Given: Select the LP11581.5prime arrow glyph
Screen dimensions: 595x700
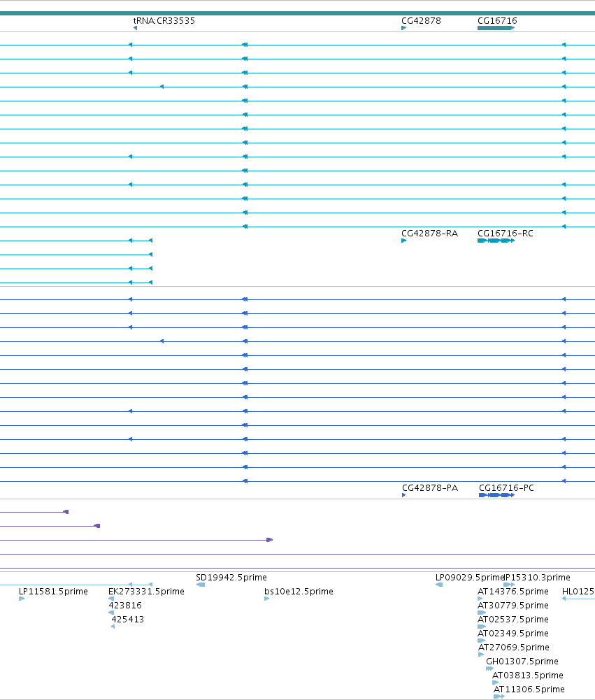Looking at the screenshot, I should click(x=22, y=599).
